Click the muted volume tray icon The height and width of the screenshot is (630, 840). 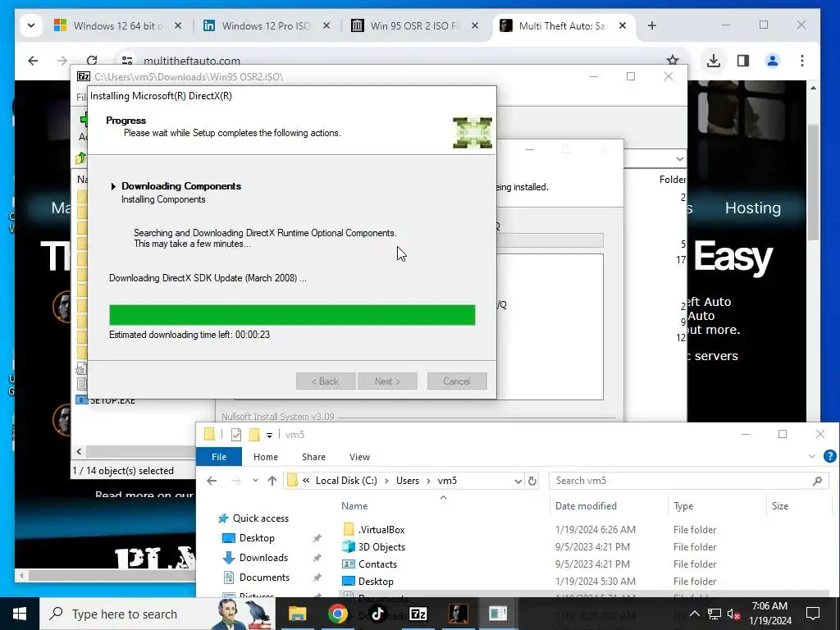733,614
